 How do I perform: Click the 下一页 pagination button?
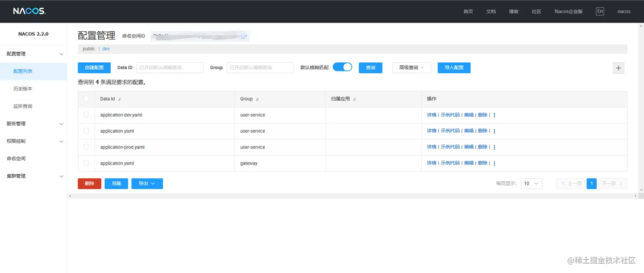pyautogui.click(x=612, y=183)
